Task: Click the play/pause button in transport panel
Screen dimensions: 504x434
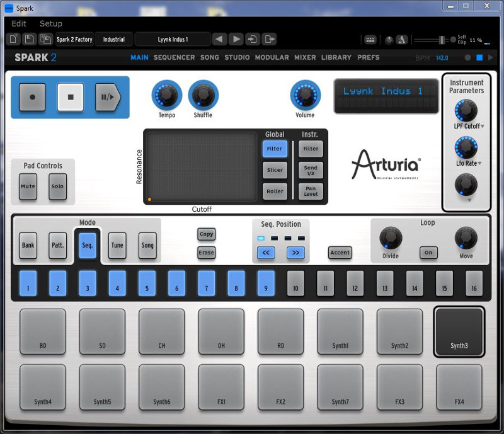Action: (x=108, y=97)
